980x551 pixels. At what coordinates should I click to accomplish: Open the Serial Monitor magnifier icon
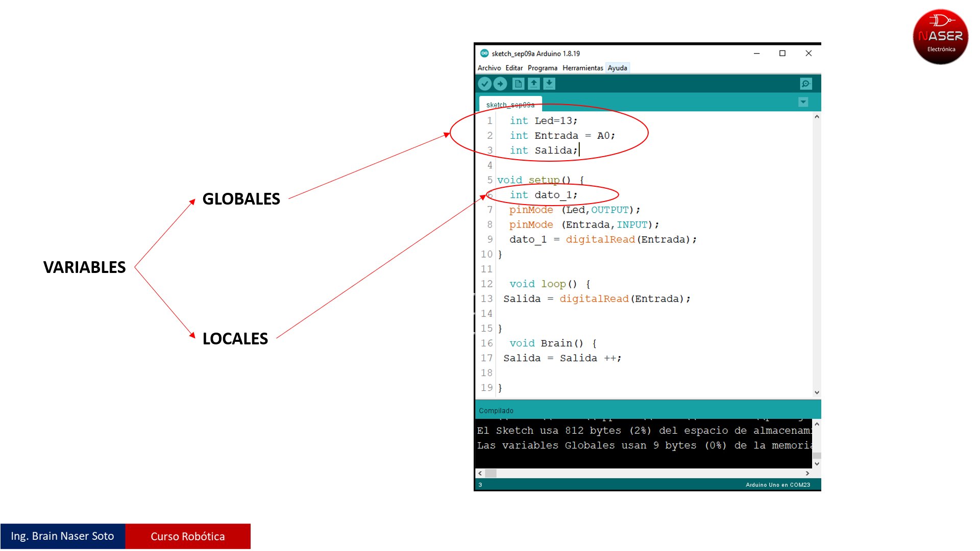(806, 84)
